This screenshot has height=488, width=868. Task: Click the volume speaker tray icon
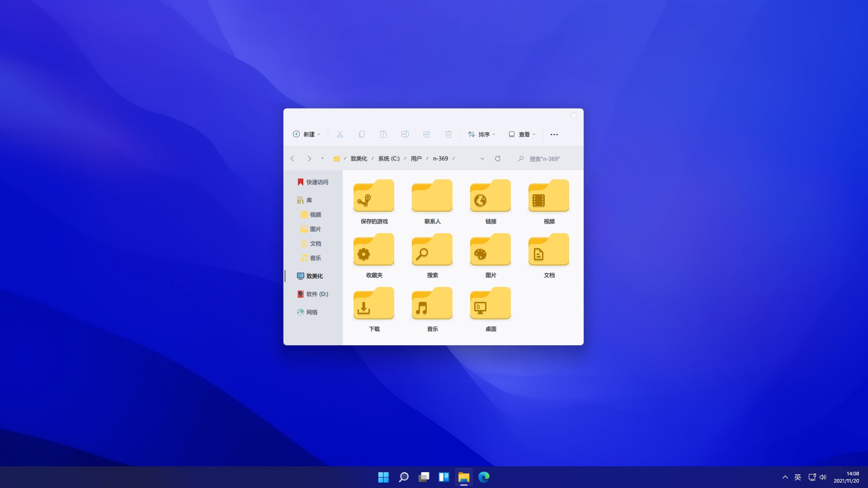click(x=823, y=477)
